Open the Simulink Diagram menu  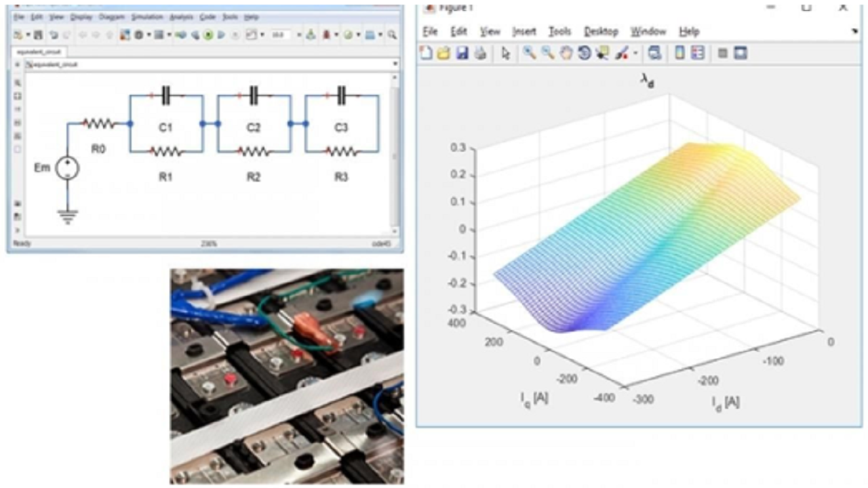[x=111, y=16]
